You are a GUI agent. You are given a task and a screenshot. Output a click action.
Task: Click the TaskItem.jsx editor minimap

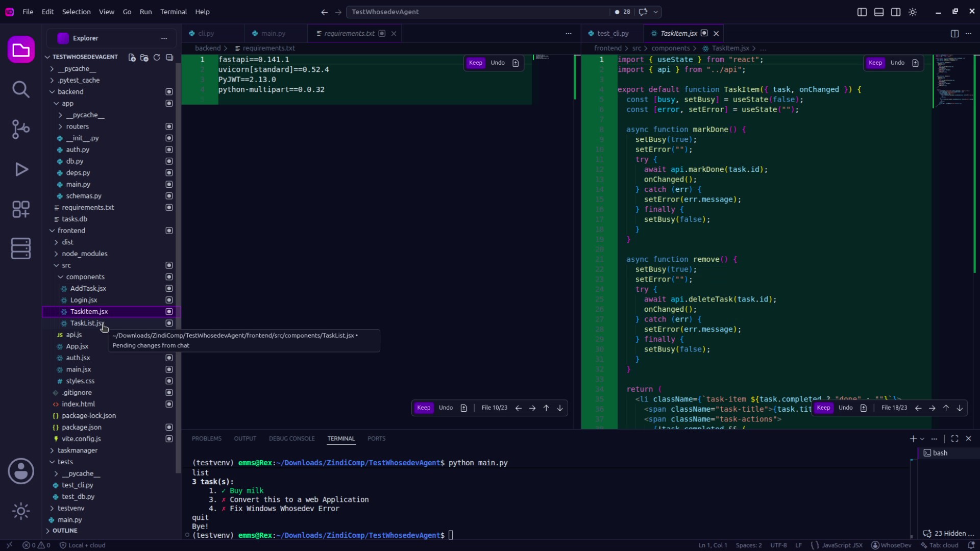tap(953, 81)
